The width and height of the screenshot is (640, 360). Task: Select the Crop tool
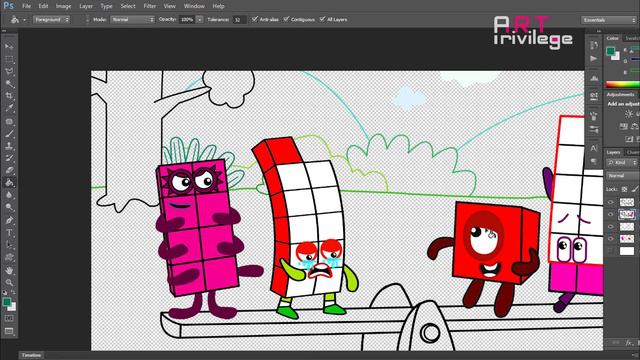click(9, 96)
